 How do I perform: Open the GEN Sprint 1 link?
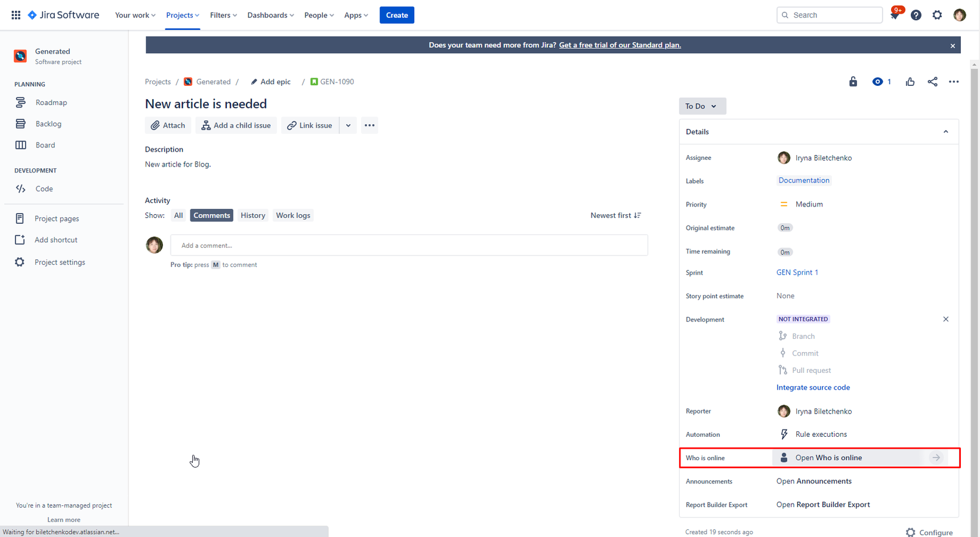click(797, 272)
